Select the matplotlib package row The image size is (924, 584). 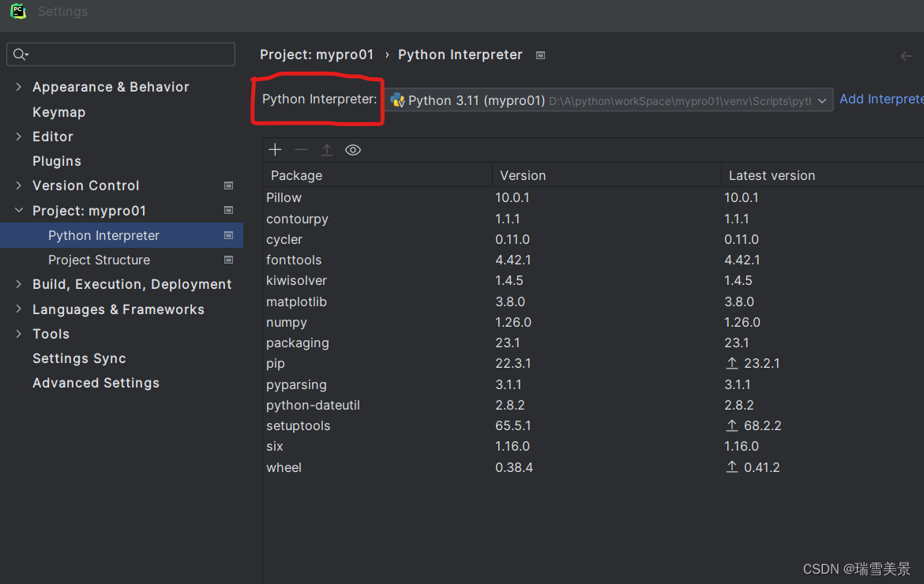tap(593, 301)
